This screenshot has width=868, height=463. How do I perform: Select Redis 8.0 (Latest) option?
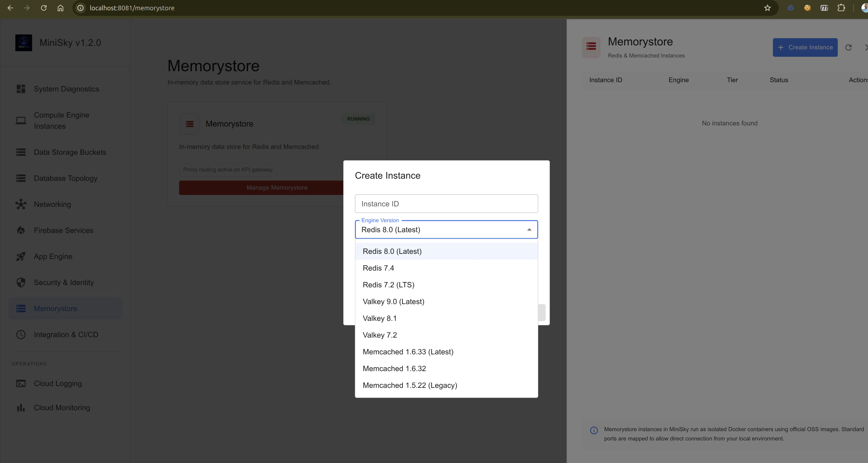pos(446,251)
